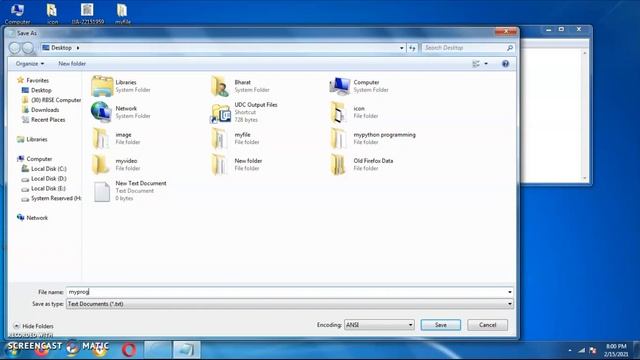Viewport: 640px width, 360px height.
Task: Click the search magnifier icon
Action: [510, 48]
